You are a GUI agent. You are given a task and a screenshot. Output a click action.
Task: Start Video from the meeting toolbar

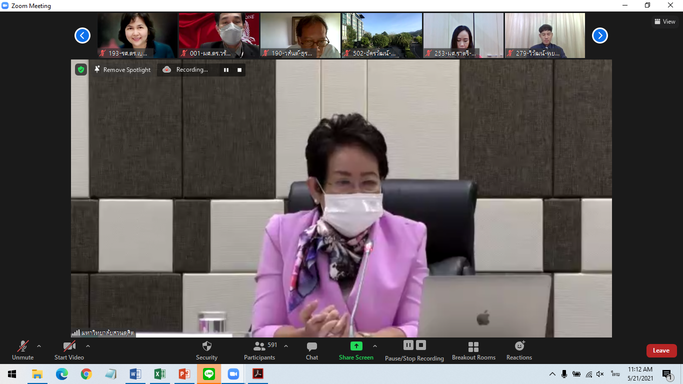pyautogui.click(x=69, y=350)
